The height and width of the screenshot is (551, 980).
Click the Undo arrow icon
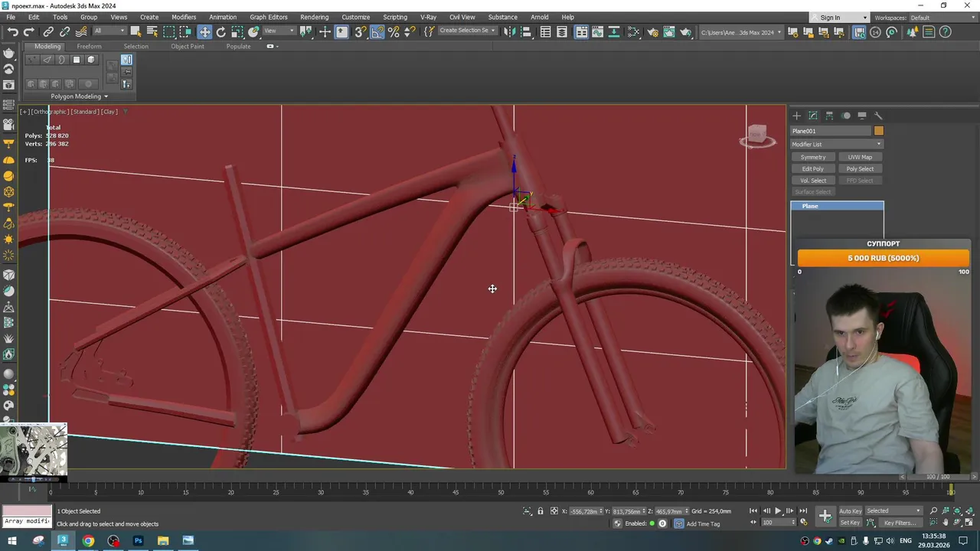[x=12, y=31]
